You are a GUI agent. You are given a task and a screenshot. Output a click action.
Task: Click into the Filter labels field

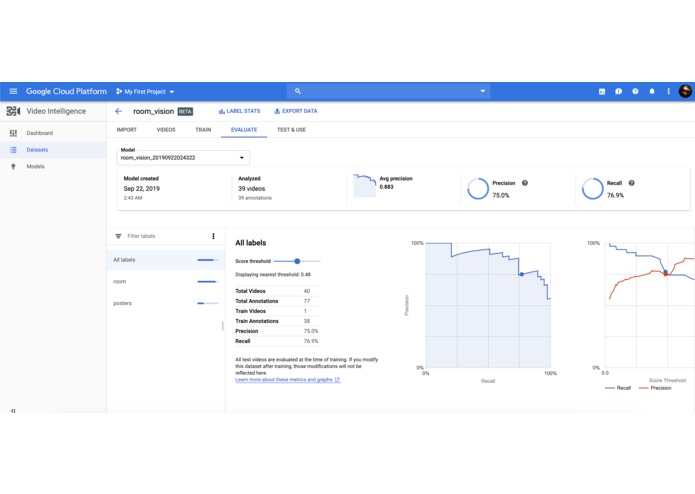164,236
